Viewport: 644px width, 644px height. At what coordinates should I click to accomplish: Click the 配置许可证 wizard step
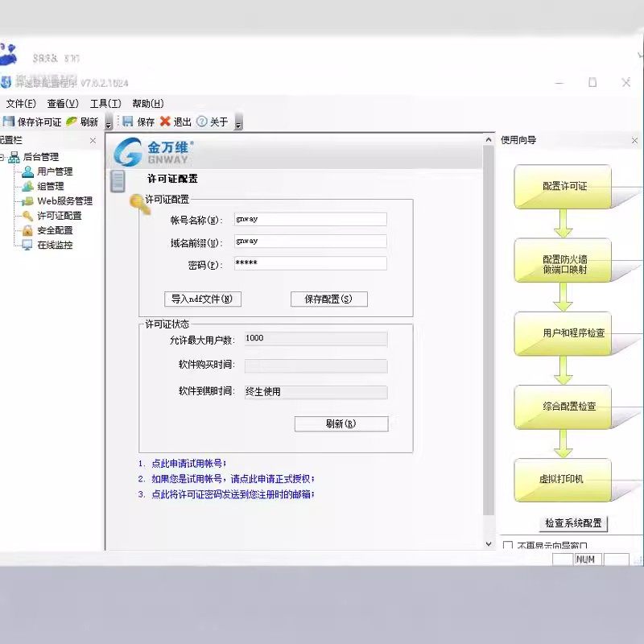click(563, 187)
